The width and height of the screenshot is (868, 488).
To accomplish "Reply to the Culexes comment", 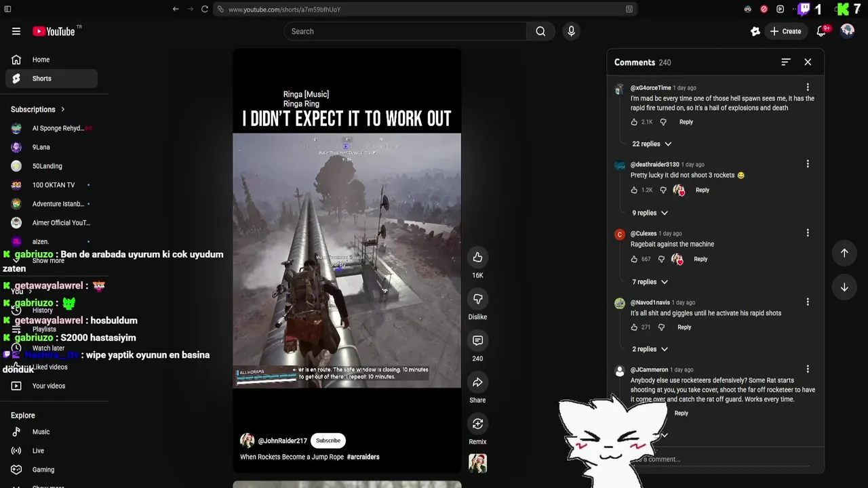I will pos(701,259).
